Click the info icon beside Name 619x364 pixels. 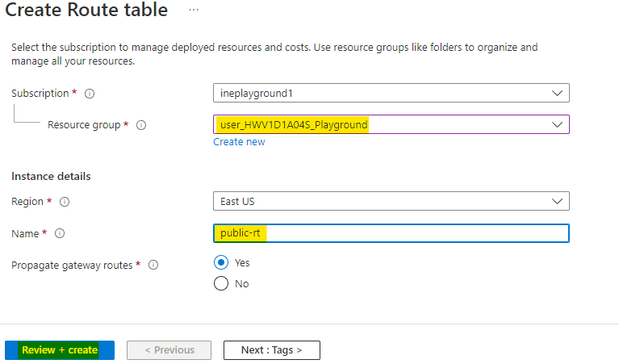coord(60,233)
